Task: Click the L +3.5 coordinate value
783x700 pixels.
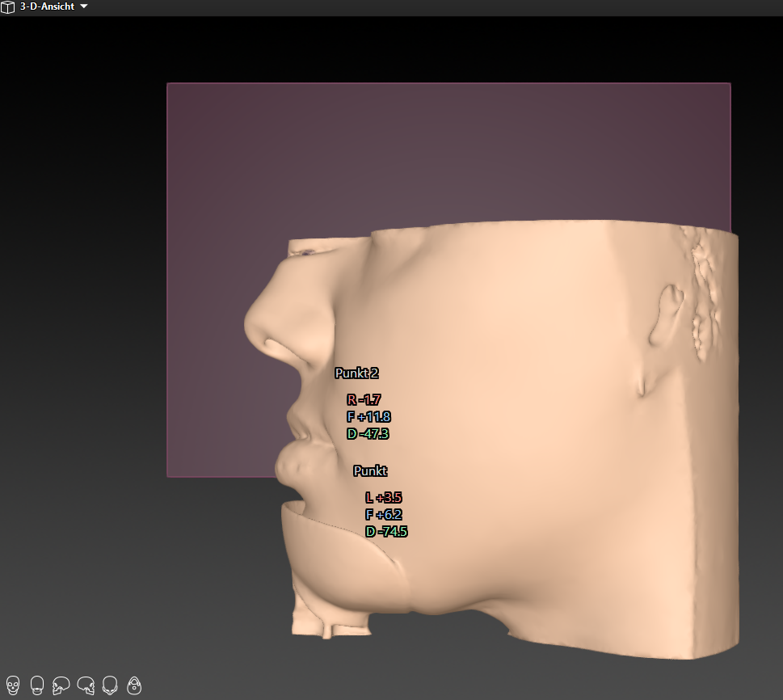Action: [383, 498]
